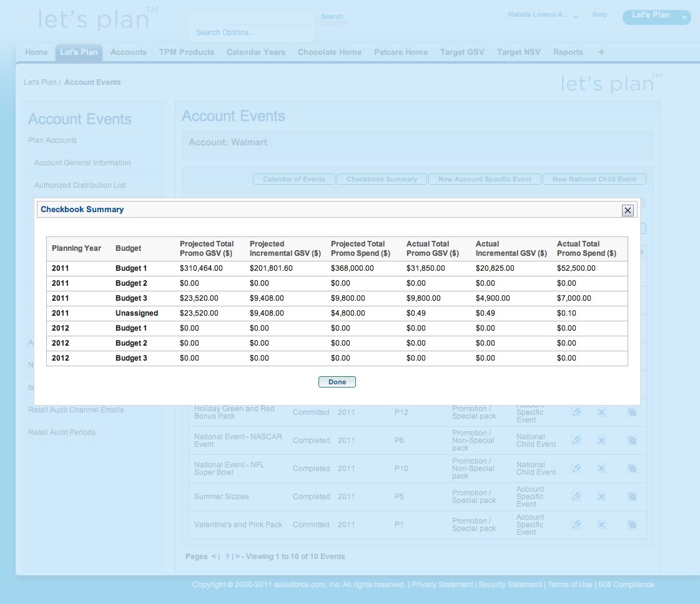Click inside the top search input field
The image size is (700, 604).
click(252, 17)
